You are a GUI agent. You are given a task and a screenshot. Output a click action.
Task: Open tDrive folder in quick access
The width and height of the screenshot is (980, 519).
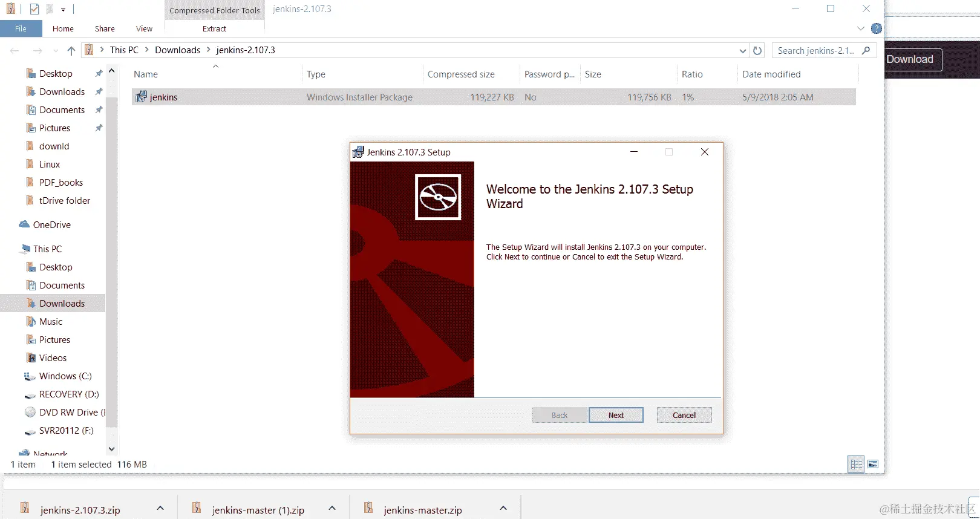click(x=64, y=201)
